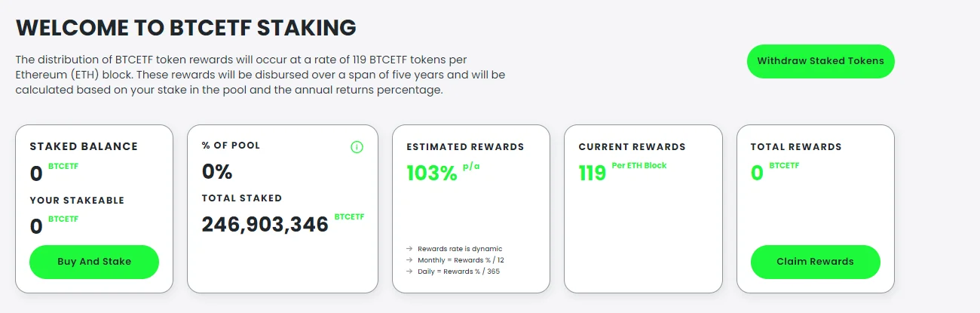Click the 119 current rewards number
980x313 pixels.
[x=593, y=173]
